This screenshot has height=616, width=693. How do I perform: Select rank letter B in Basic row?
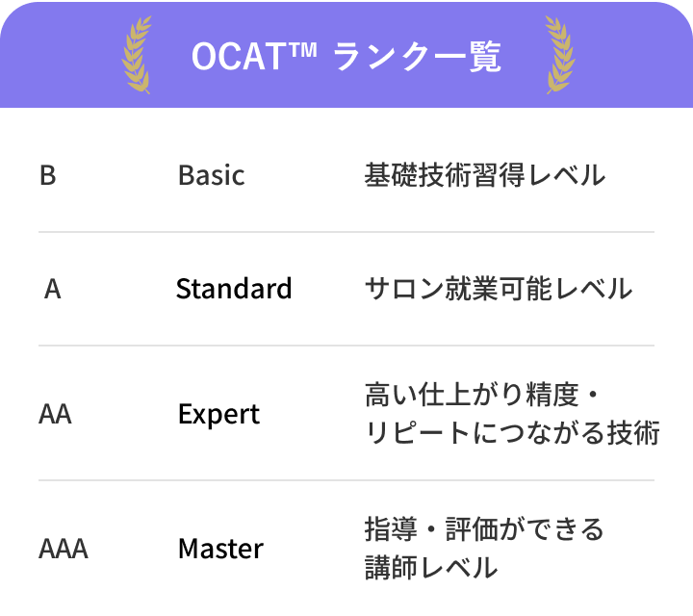click(48, 176)
